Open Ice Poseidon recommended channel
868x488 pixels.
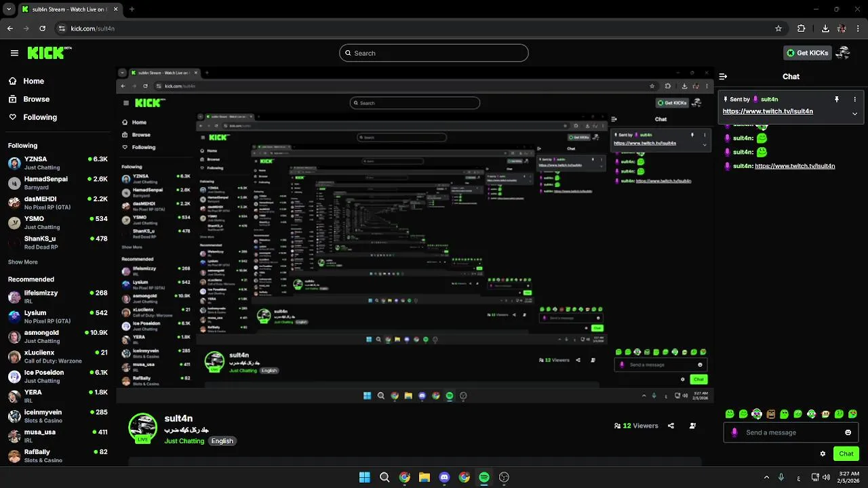[58, 376]
